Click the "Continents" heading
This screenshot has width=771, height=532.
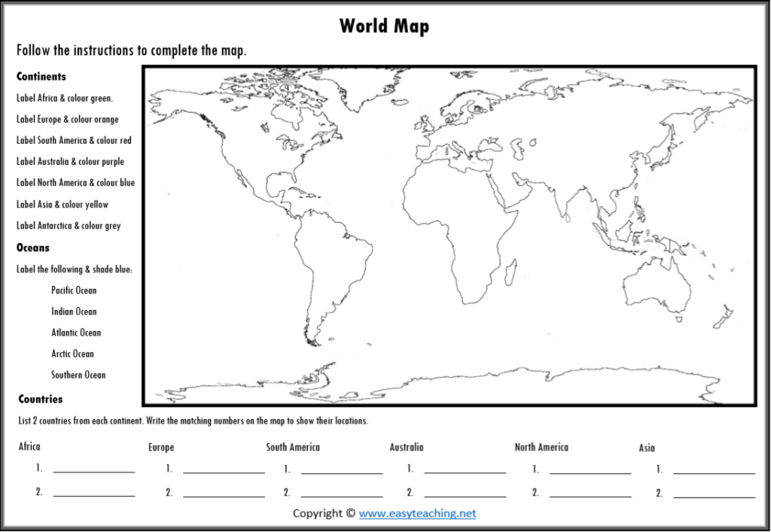41,77
